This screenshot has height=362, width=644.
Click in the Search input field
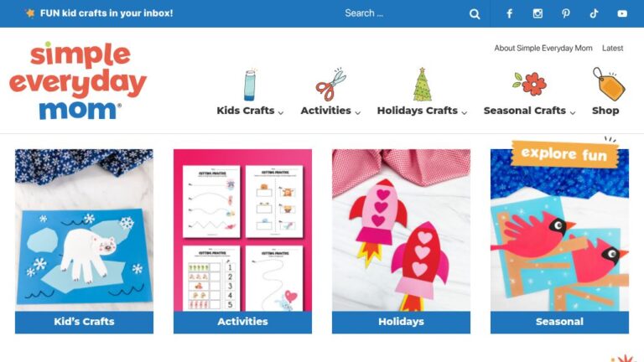(x=402, y=13)
